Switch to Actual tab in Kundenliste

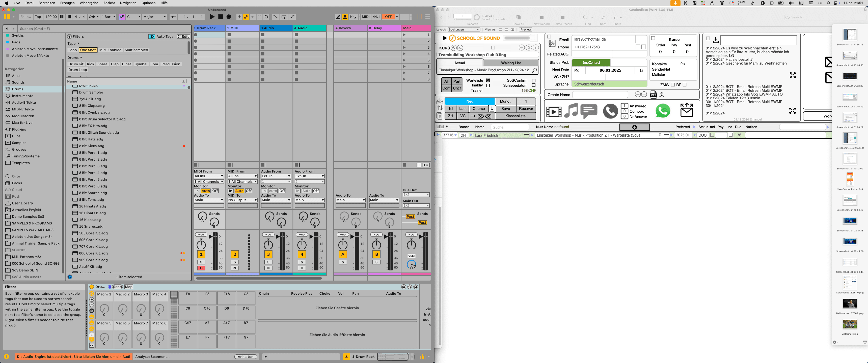(x=459, y=63)
